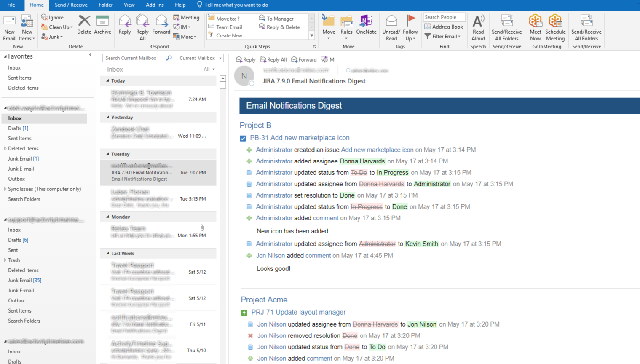Screen dimensions: 640x364
Task: Open the Tue 5:15 PM message
Action: (158, 198)
